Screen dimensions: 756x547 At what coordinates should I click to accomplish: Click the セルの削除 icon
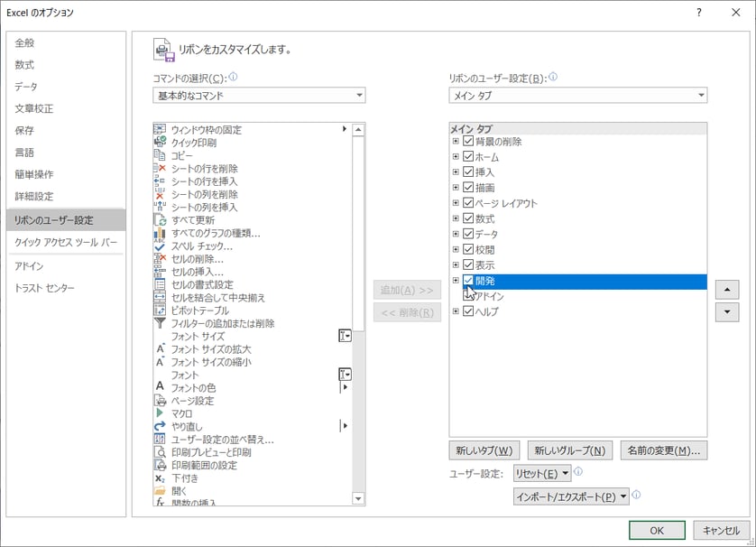click(x=160, y=258)
